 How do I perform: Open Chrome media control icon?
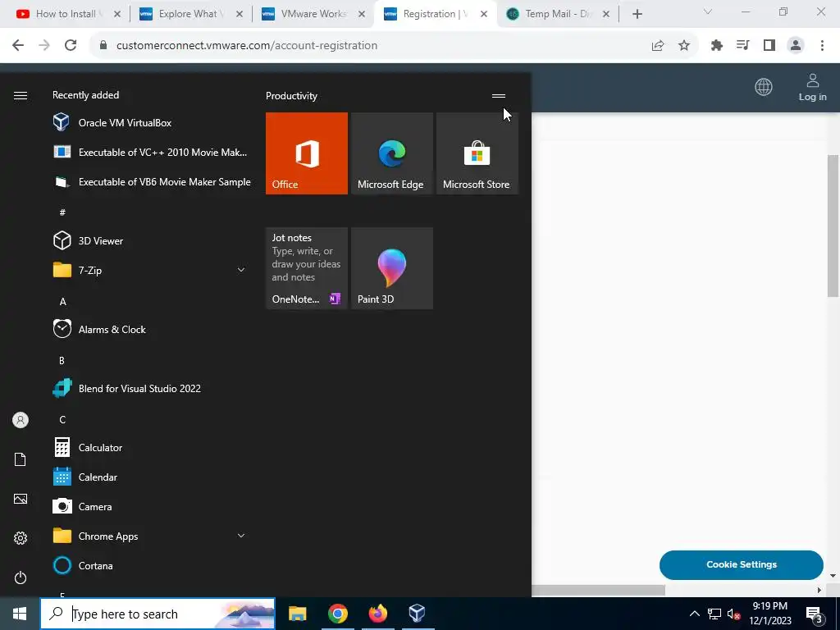(x=743, y=46)
